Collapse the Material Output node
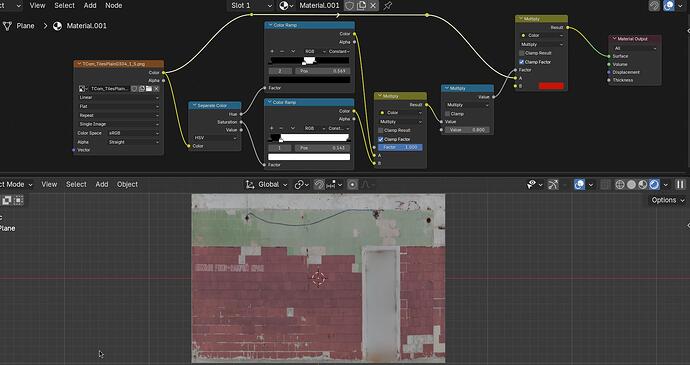The image size is (690, 365). 614,39
